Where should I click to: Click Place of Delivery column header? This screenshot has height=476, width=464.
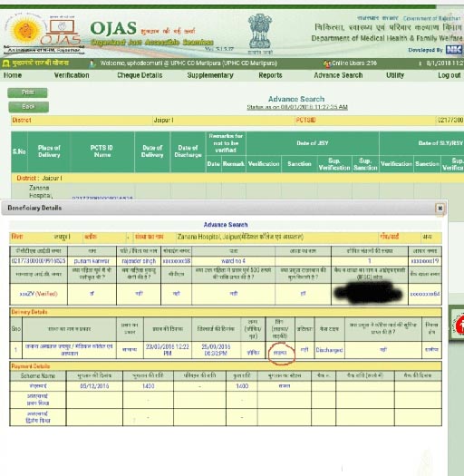pos(49,151)
